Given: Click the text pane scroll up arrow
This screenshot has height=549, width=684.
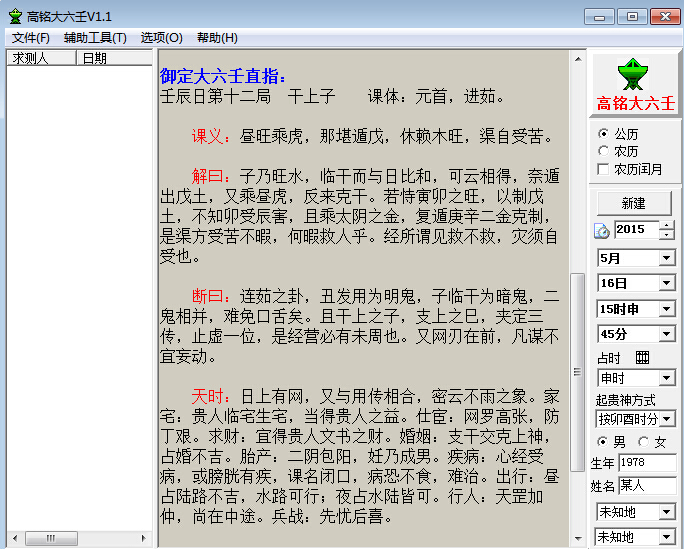Looking at the screenshot, I should pos(578,59).
